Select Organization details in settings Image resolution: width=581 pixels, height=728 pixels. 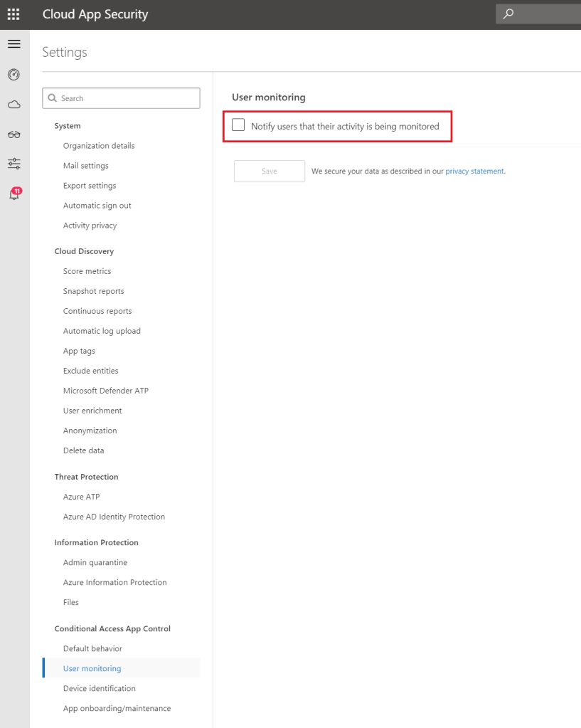click(x=99, y=146)
